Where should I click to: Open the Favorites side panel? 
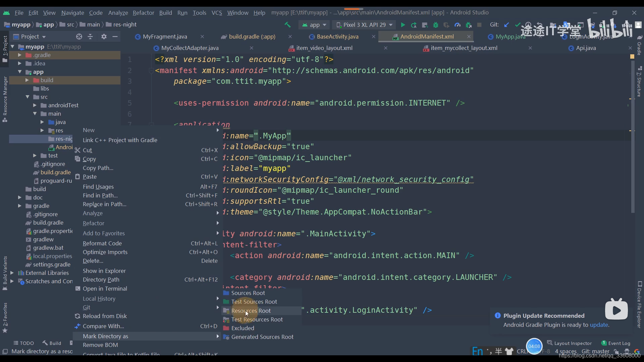[x=5, y=317]
